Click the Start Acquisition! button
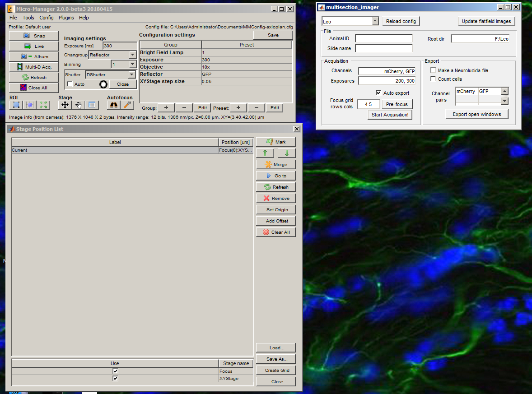Viewport: 532px width, 394px height. tap(390, 115)
